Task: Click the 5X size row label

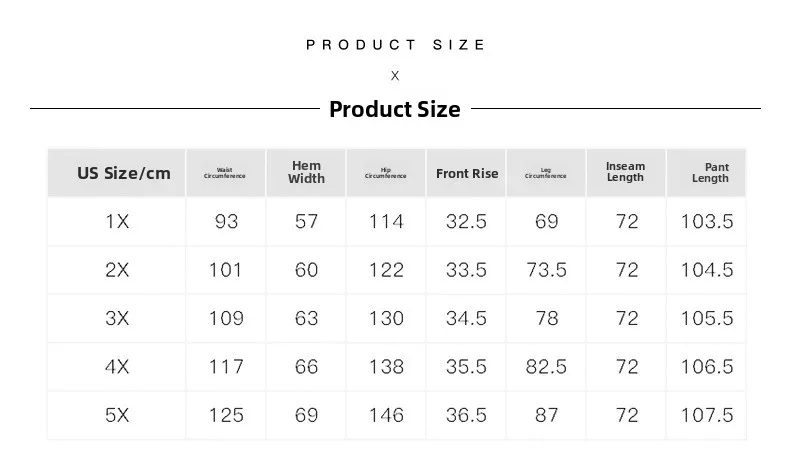Action: point(117,415)
